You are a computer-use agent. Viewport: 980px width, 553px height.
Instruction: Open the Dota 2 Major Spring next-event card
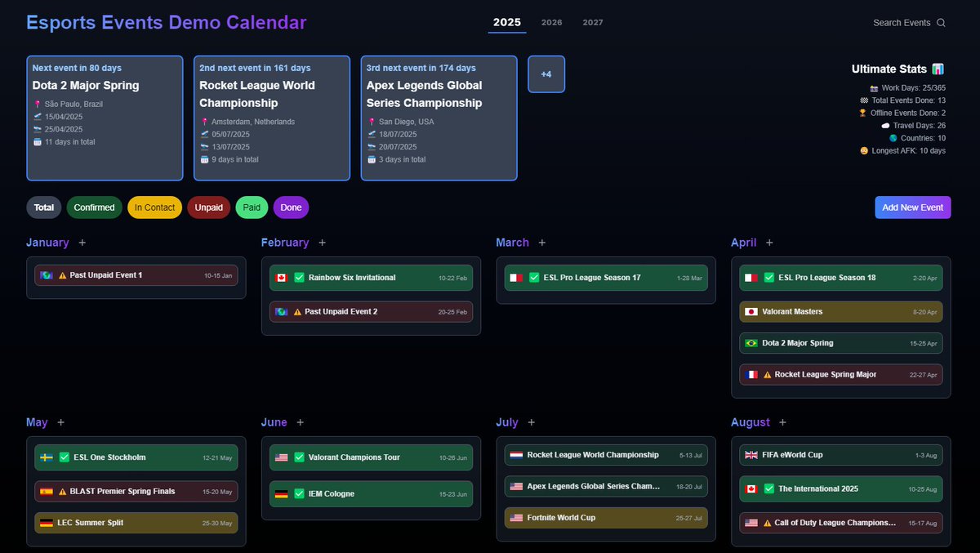coord(105,118)
